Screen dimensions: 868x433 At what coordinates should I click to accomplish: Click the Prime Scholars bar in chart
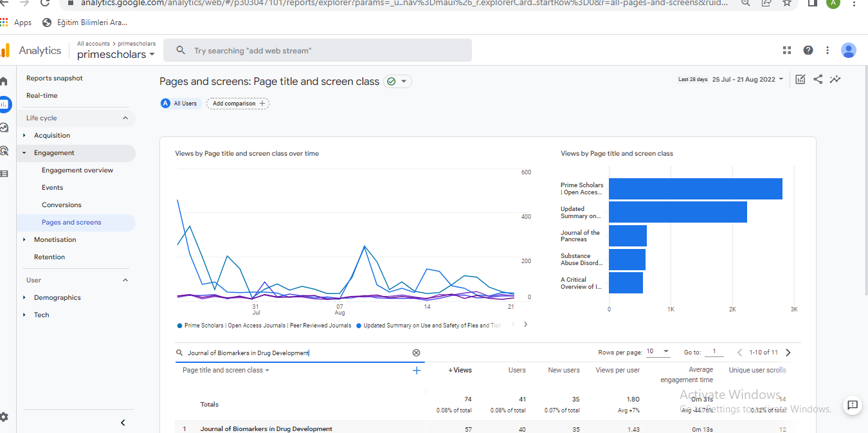point(695,189)
